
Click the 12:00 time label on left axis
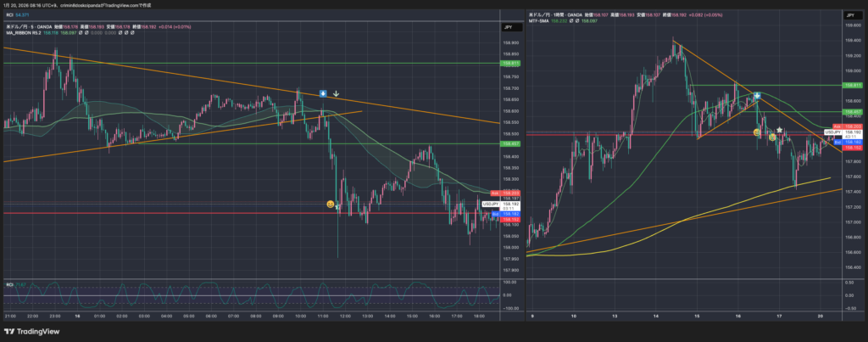coord(343,317)
